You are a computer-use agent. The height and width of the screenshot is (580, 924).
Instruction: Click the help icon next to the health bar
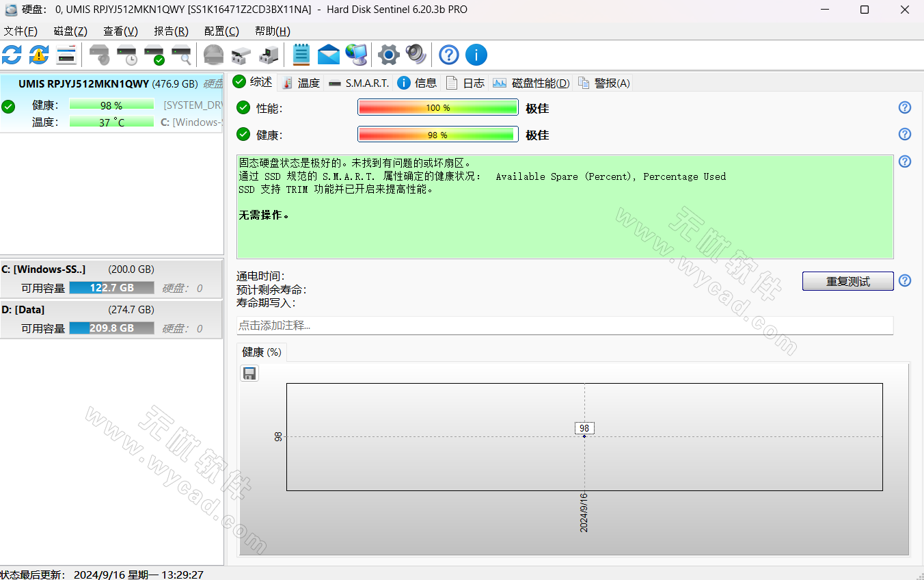click(x=904, y=134)
